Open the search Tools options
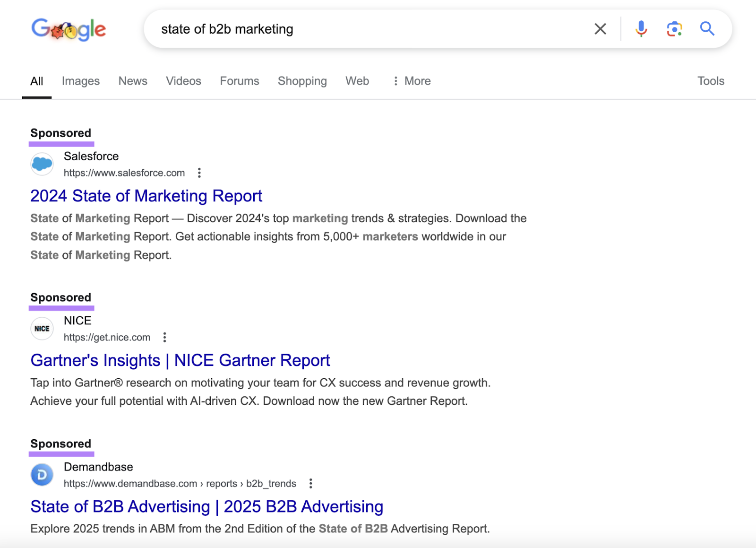756x548 pixels. [711, 81]
